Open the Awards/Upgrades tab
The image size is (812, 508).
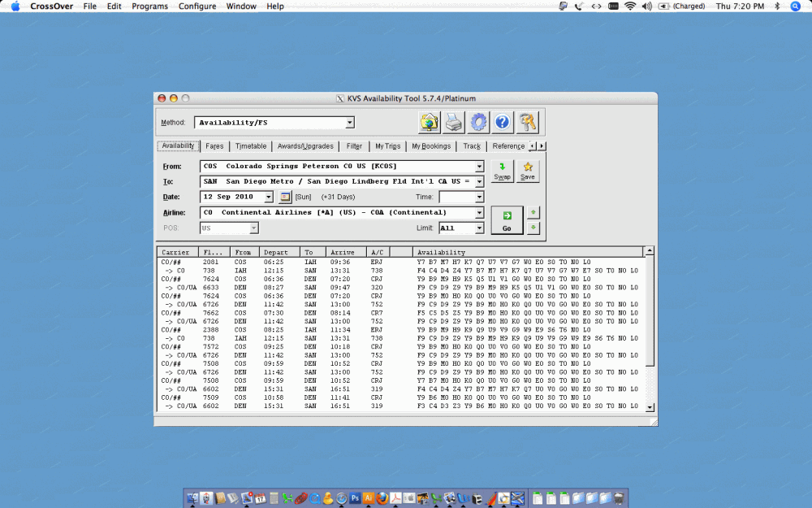click(305, 146)
